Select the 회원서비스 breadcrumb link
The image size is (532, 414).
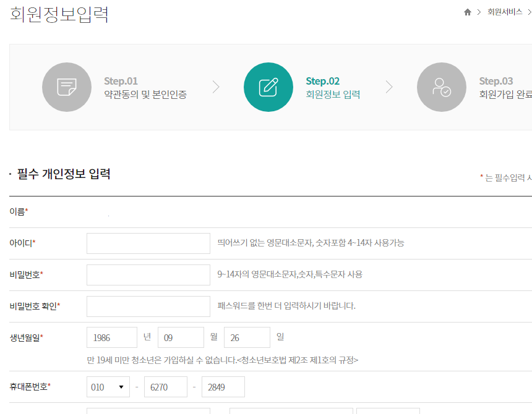[x=505, y=12]
